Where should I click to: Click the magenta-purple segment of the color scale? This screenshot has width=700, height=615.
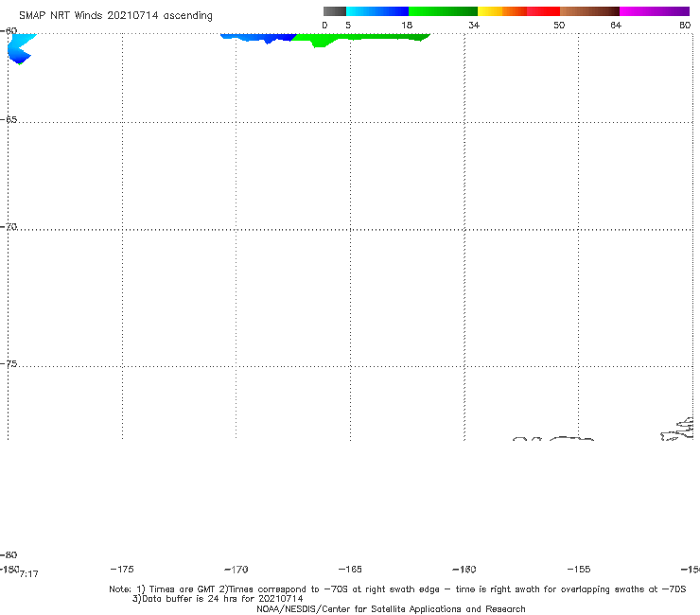click(x=654, y=11)
